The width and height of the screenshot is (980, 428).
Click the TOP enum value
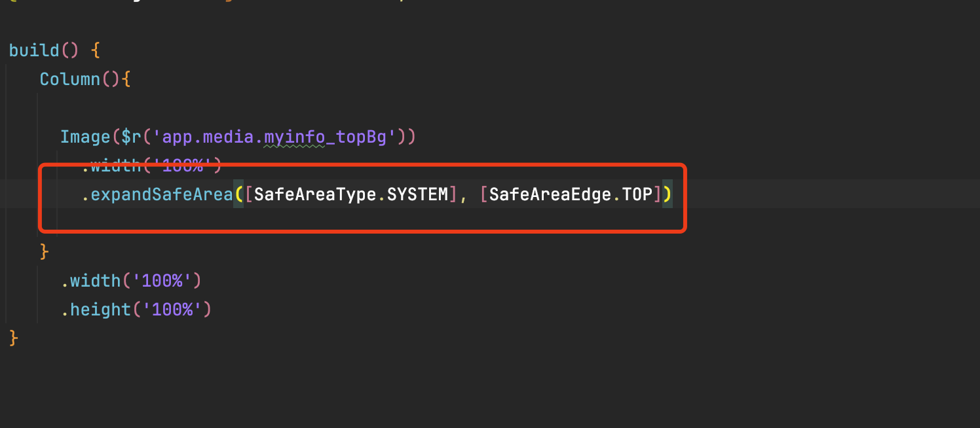pos(637,194)
